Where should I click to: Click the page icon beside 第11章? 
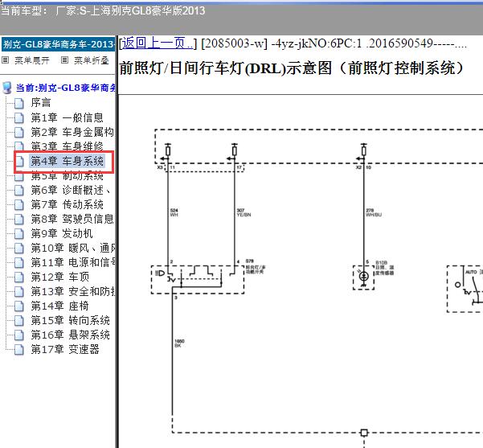19,263
